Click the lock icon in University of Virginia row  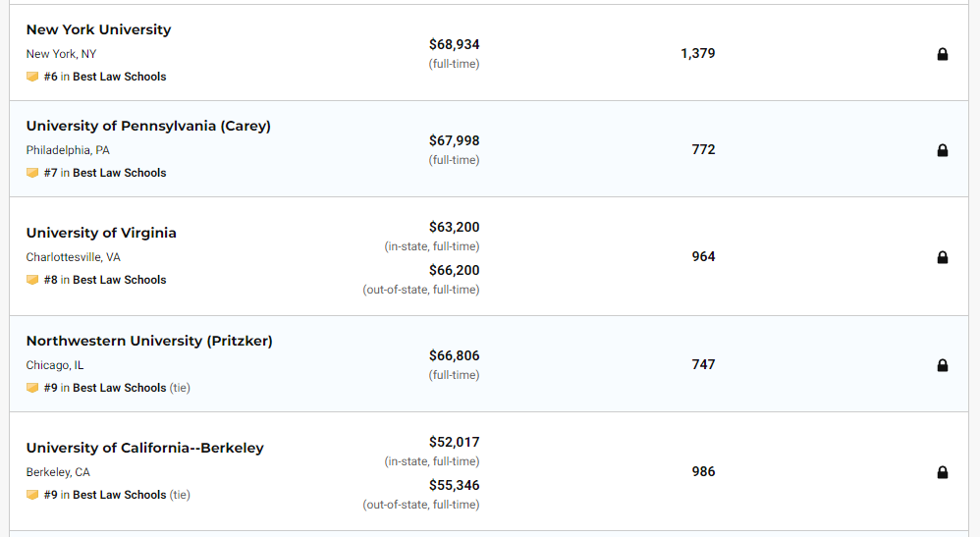[943, 257]
